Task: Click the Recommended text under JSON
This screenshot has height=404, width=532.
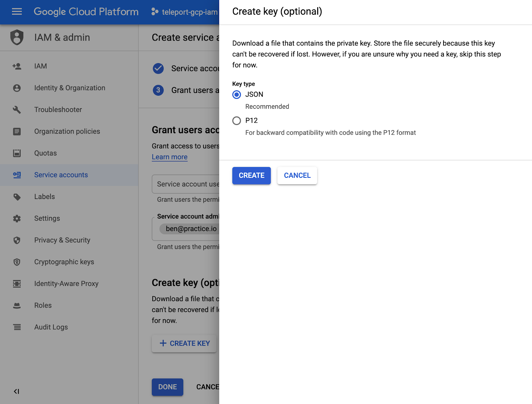Action: [x=267, y=107]
